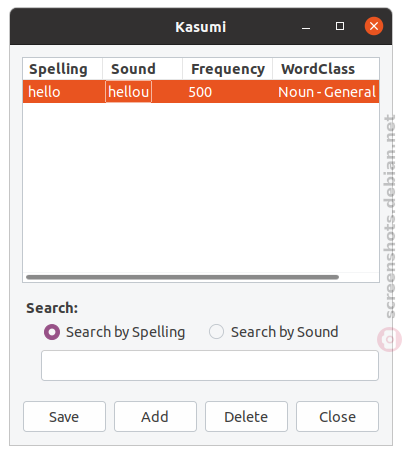Add a new dictionary word

pyautogui.click(x=155, y=416)
